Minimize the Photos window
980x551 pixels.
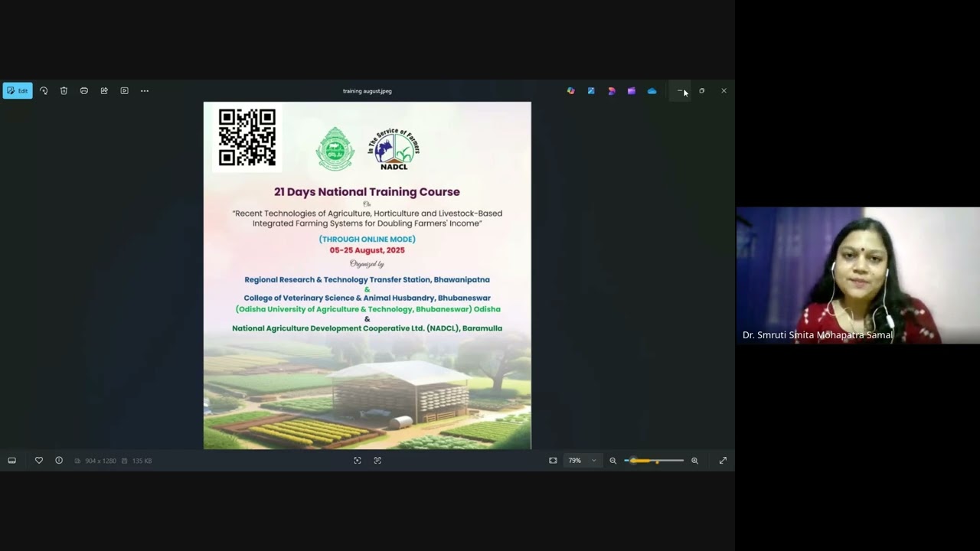pyautogui.click(x=680, y=90)
